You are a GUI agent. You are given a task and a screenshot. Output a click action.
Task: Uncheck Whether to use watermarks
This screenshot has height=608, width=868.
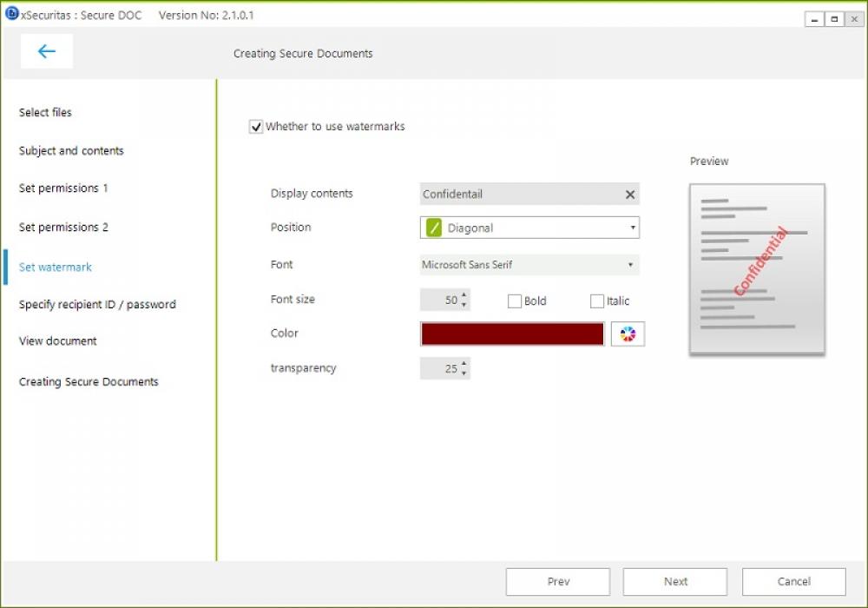(x=256, y=126)
